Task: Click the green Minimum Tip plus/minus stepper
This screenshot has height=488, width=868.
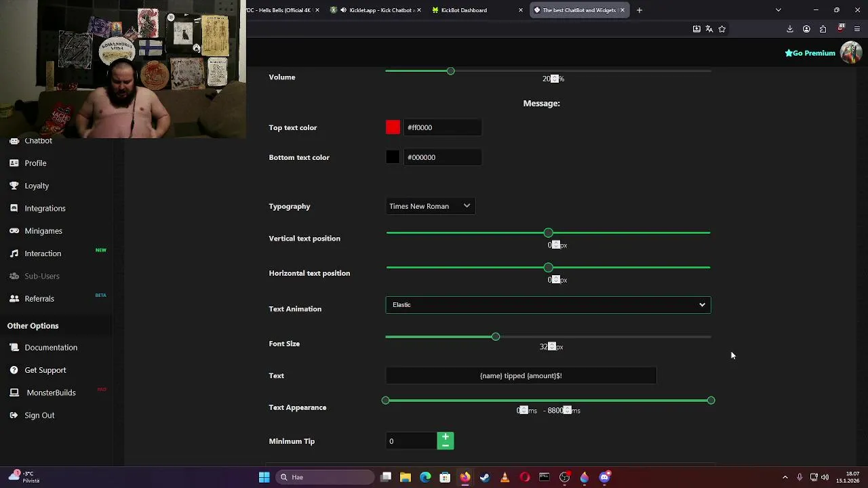Action: tap(446, 441)
